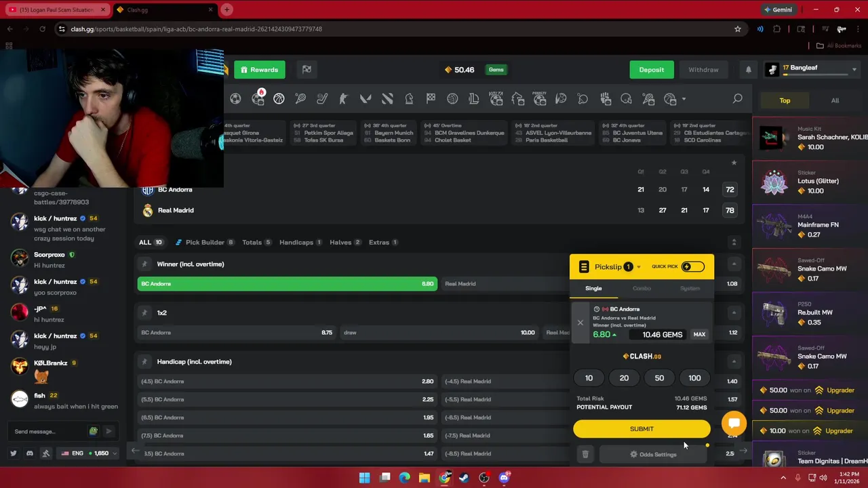The width and height of the screenshot is (868, 488).
Task: Open the Extras market tab
Action: click(384, 242)
